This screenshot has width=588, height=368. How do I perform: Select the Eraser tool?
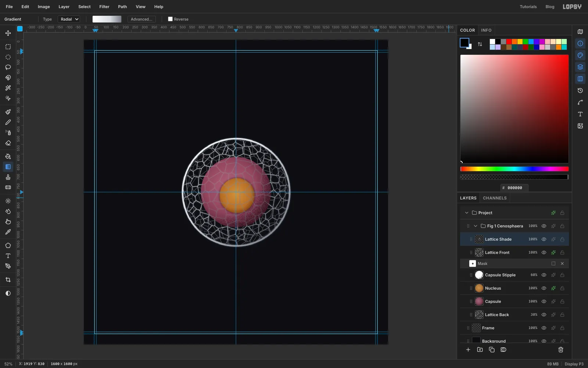click(8, 143)
